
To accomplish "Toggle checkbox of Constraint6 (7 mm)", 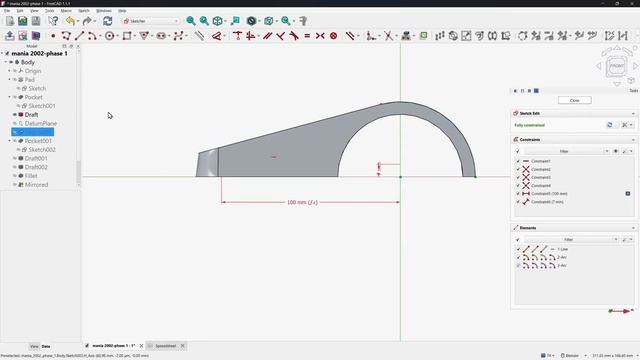I will [518, 202].
